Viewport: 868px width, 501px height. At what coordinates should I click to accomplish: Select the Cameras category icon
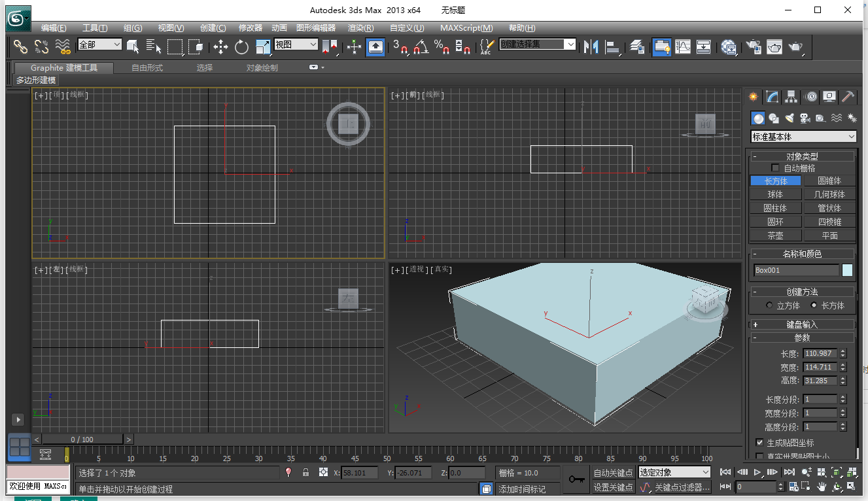805,118
